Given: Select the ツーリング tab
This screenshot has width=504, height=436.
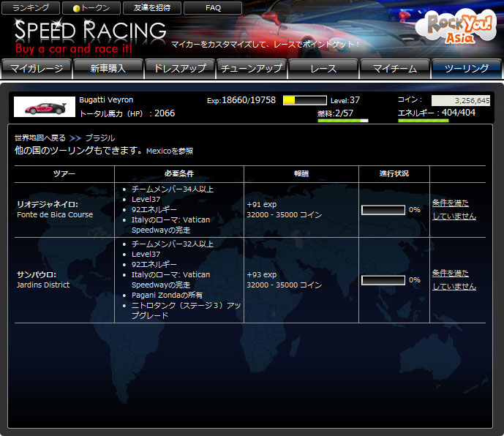Looking at the screenshot, I should click(467, 69).
